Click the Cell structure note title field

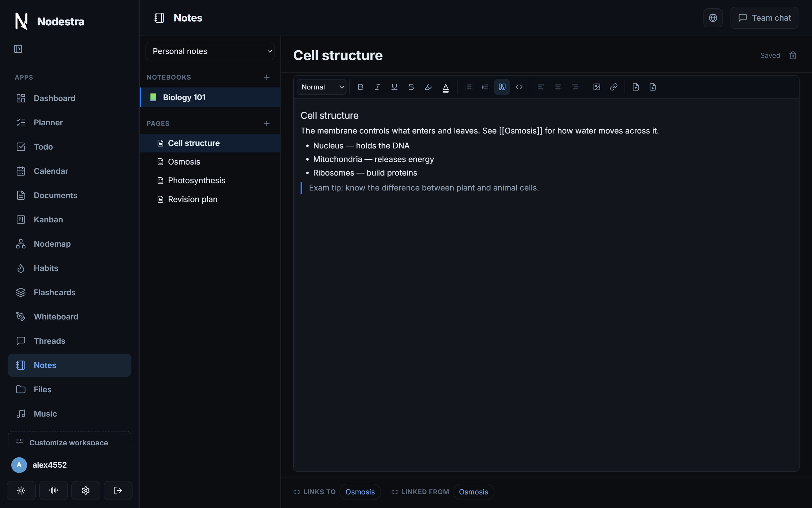pyautogui.click(x=338, y=55)
